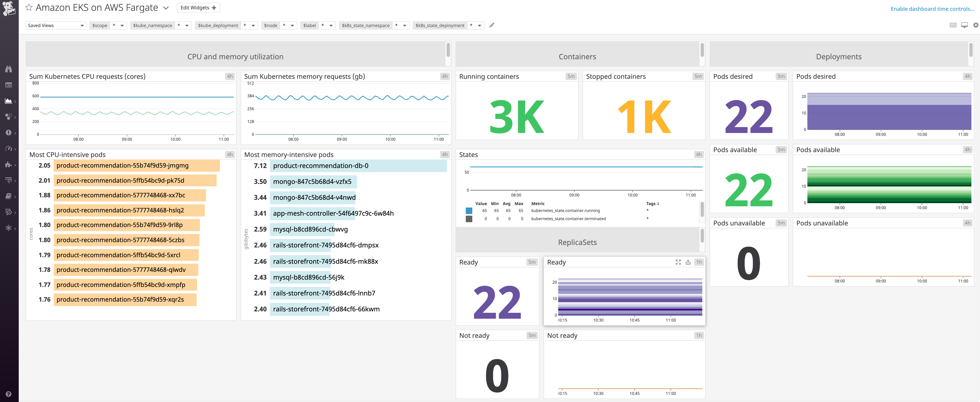
Task: Click the Edit Widgets button
Action: tap(198, 7)
